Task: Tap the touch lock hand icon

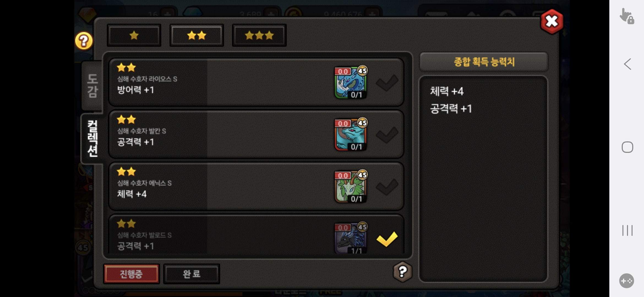Action: (627, 16)
